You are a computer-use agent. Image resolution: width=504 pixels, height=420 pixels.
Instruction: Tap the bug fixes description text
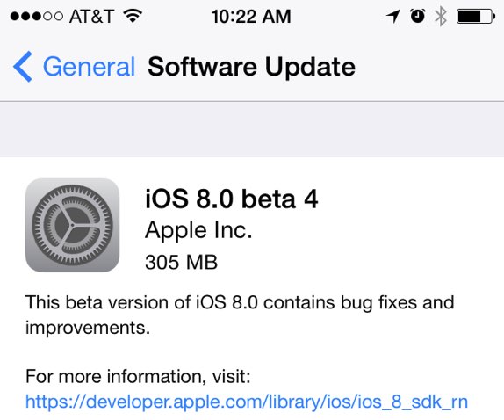click(240, 315)
